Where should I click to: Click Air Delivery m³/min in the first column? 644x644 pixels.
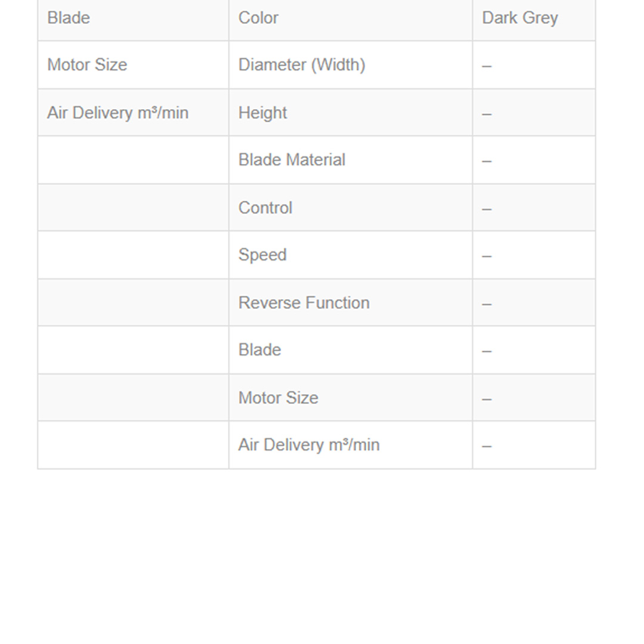117,113
